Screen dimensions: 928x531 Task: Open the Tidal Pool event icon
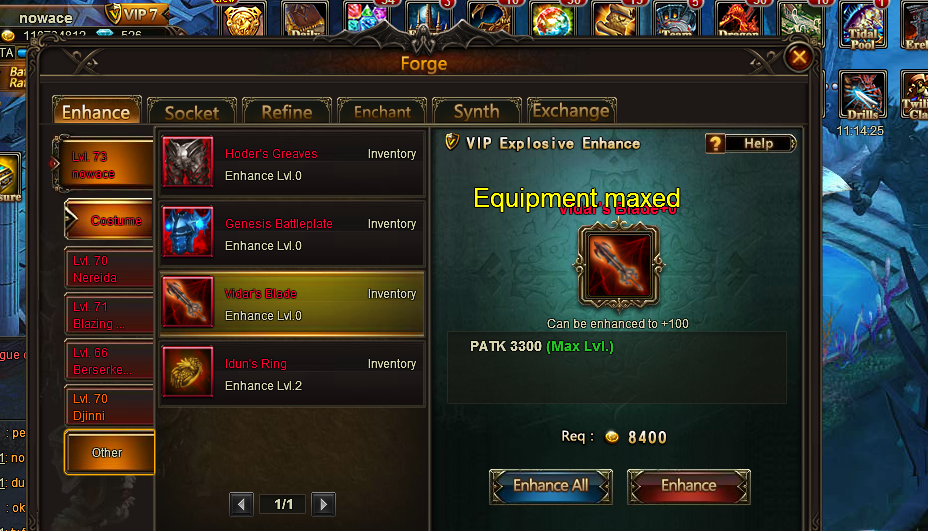[863, 24]
